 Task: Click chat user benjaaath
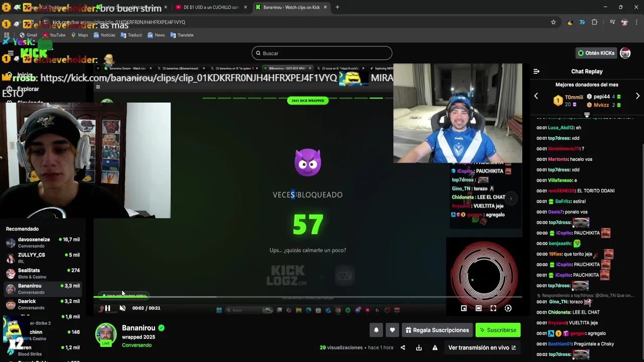560,243
